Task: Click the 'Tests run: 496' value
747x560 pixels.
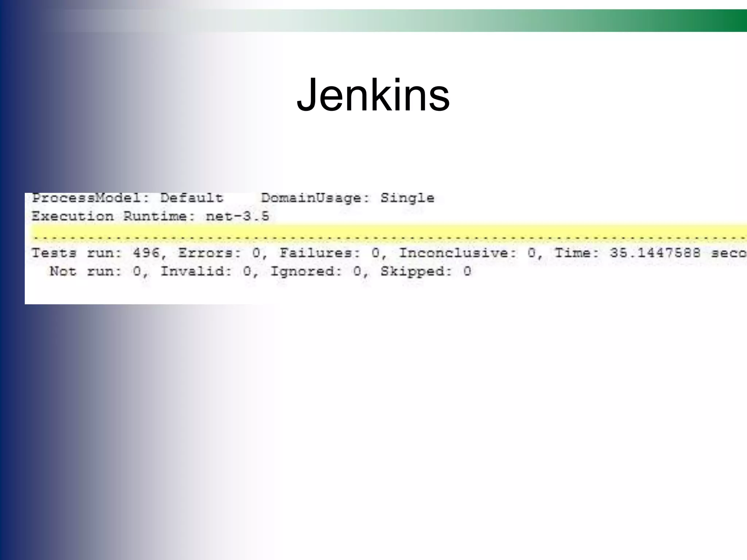Action: [x=96, y=253]
